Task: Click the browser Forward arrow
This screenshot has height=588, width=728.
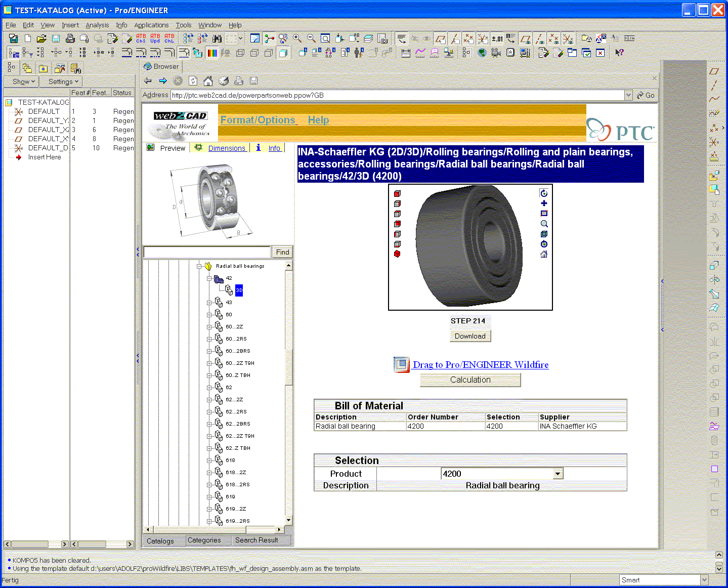Action: coord(163,81)
